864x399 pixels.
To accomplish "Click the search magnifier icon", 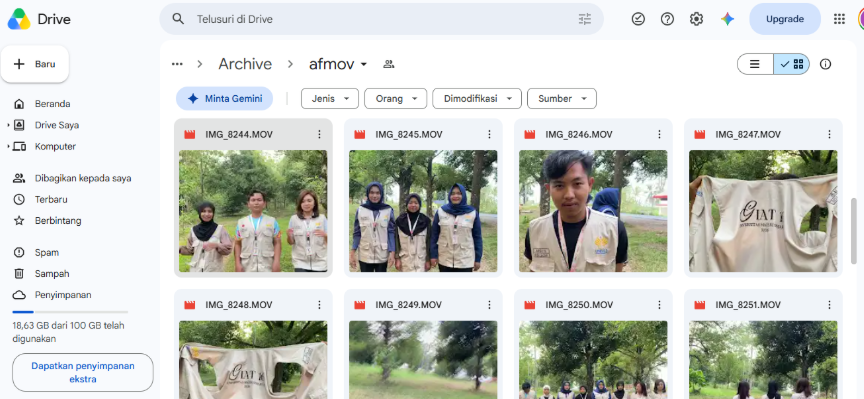I will (x=178, y=19).
